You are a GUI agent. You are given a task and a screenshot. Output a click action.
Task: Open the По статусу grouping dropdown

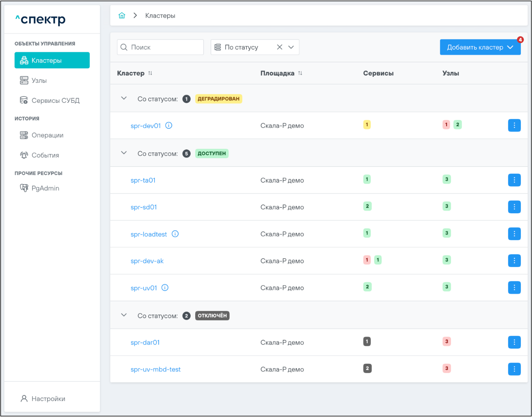tap(291, 47)
